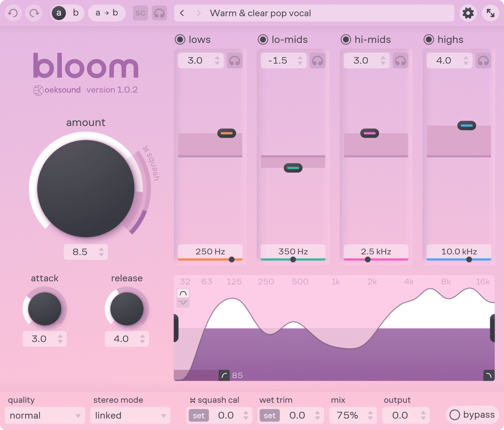Click the global headphone listen icon

pos(159,13)
